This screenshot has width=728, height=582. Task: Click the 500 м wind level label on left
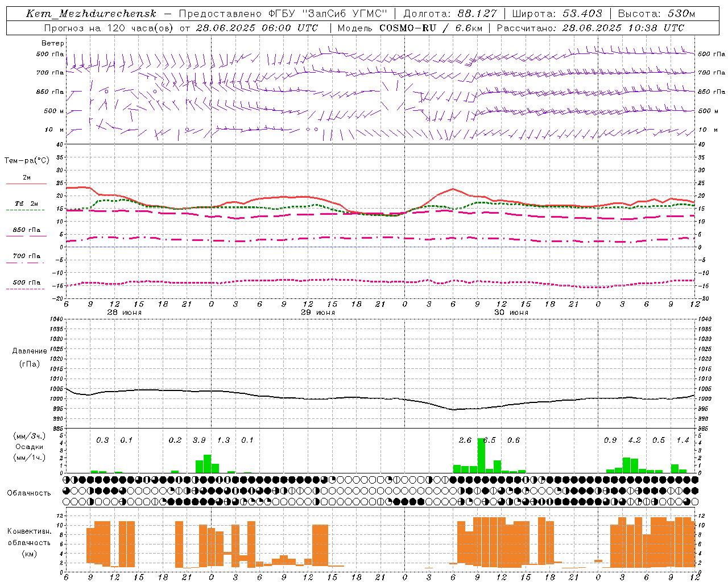(x=54, y=111)
